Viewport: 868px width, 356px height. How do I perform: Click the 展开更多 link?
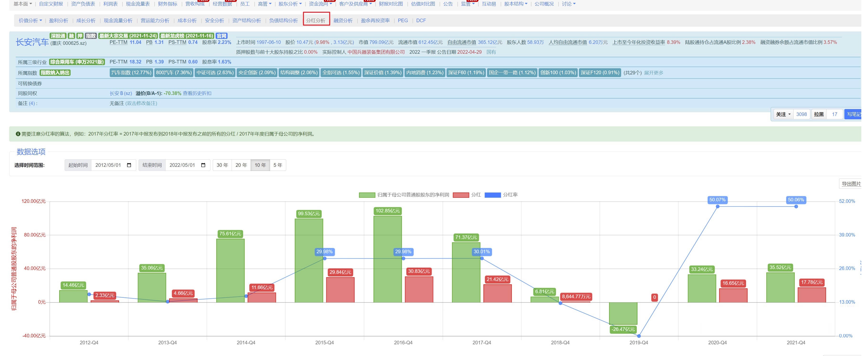click(x=653, y=73)
